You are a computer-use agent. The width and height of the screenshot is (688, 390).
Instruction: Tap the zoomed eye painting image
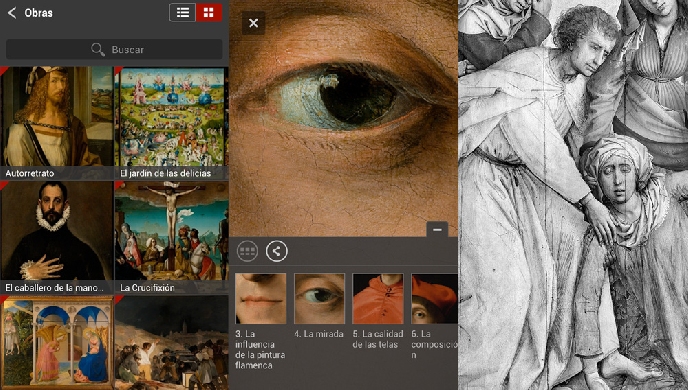pos(344,118)
